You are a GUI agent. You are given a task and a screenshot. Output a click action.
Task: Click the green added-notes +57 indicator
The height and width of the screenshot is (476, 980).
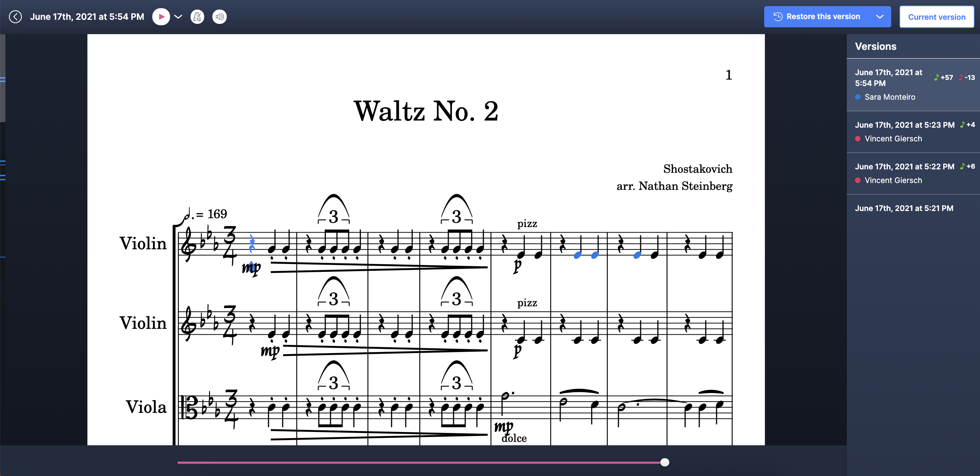pyautogui.click(x=943, y=78)
